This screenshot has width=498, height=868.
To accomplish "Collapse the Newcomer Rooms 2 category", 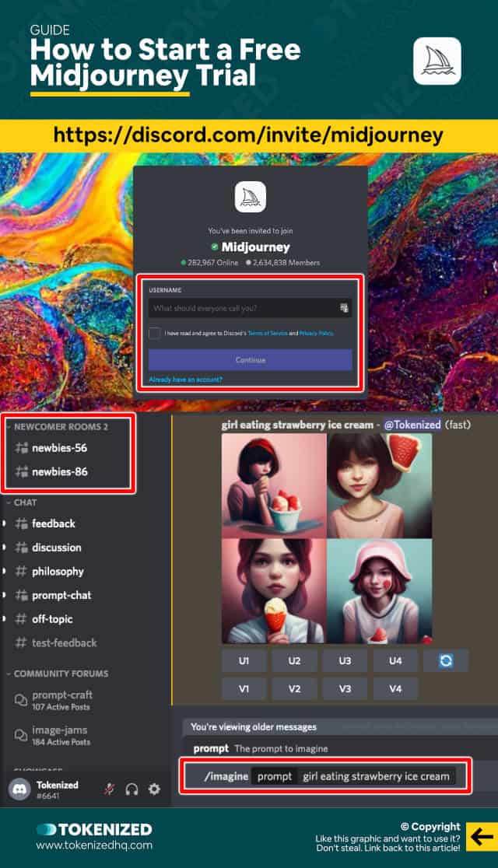I will tap(58, 427).
